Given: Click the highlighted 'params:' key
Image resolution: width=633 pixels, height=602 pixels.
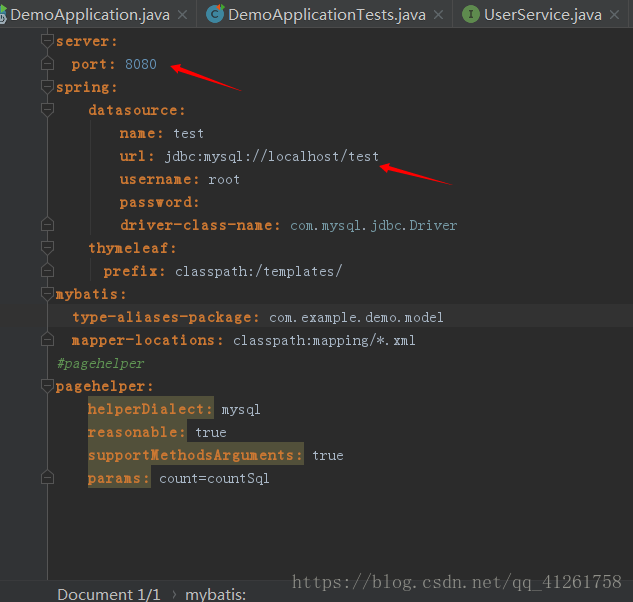Looking at the screenshot, I should 119,478.
